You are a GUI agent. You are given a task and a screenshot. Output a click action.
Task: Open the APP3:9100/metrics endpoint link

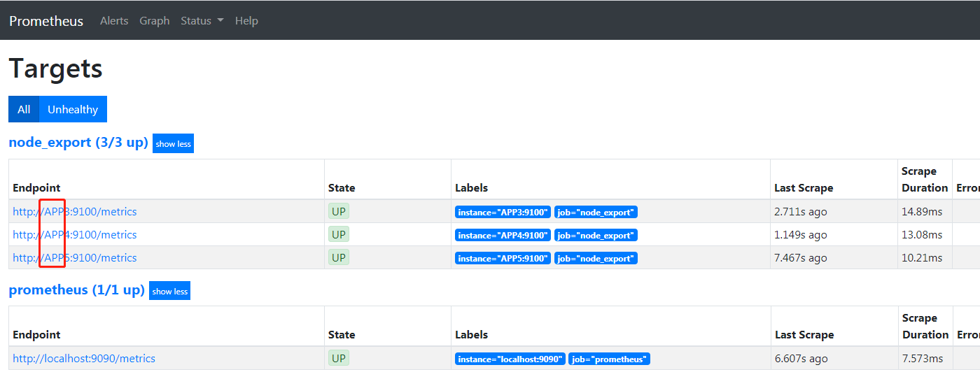[75, 211]
